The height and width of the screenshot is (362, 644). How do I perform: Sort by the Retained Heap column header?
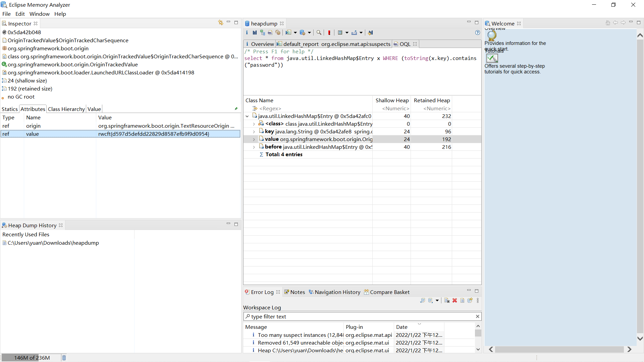click(x=432, y=100)
